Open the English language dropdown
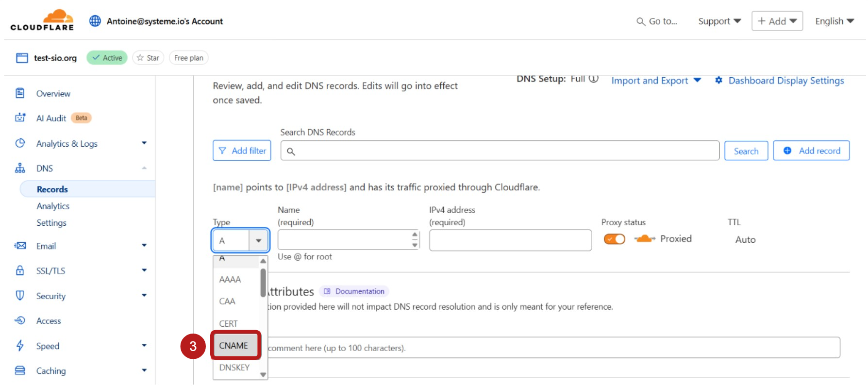868x386 pixels. point(835,21)
